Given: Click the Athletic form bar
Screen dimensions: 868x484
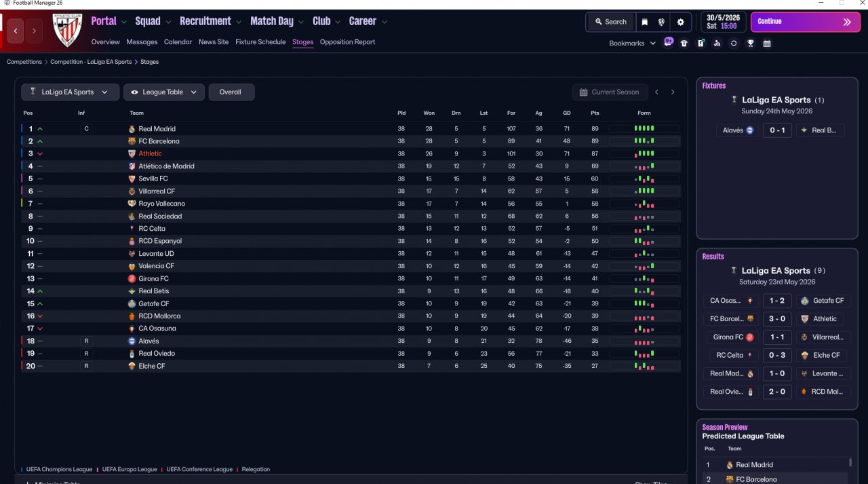Looking at the screenshot, I should point(644,154).
